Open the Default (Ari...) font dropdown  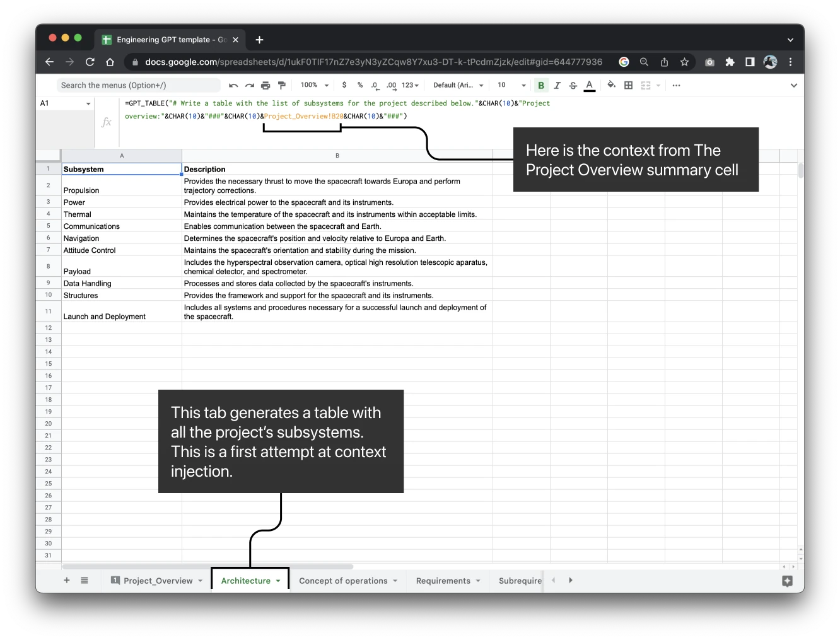coord(458,85)
